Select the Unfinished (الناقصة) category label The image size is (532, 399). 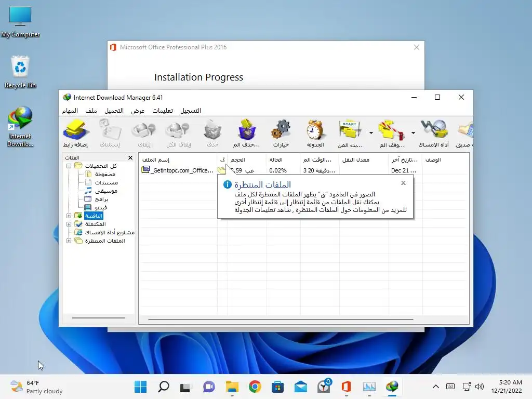click(94, 216)
